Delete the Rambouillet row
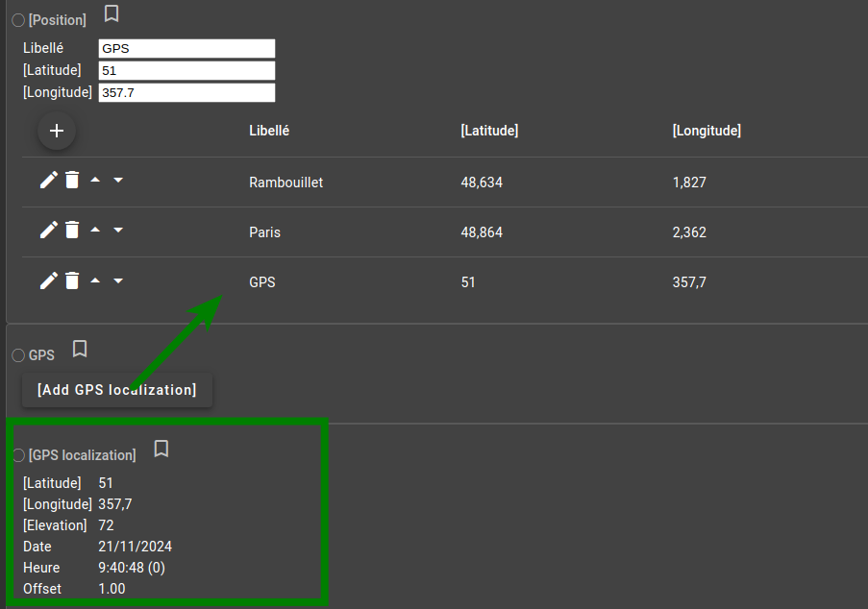 click(72, 180)
